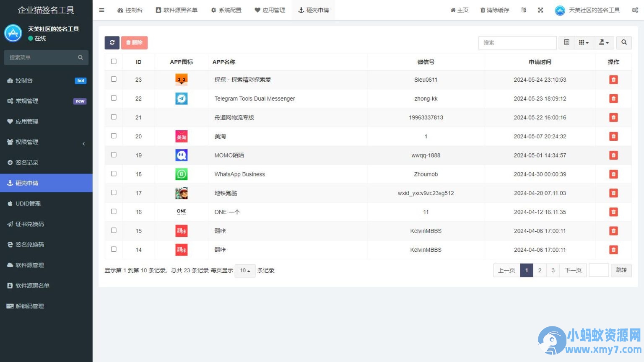Image resolution: width=644 pixels, height=362 pixels.
Task: Click the 清除缓存 clear cache link
Action: 495,10
